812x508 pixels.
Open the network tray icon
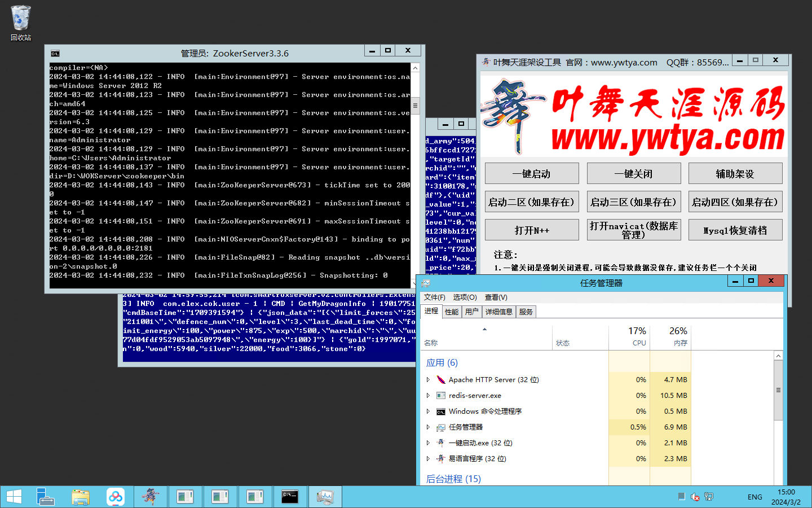click(709, 497)
